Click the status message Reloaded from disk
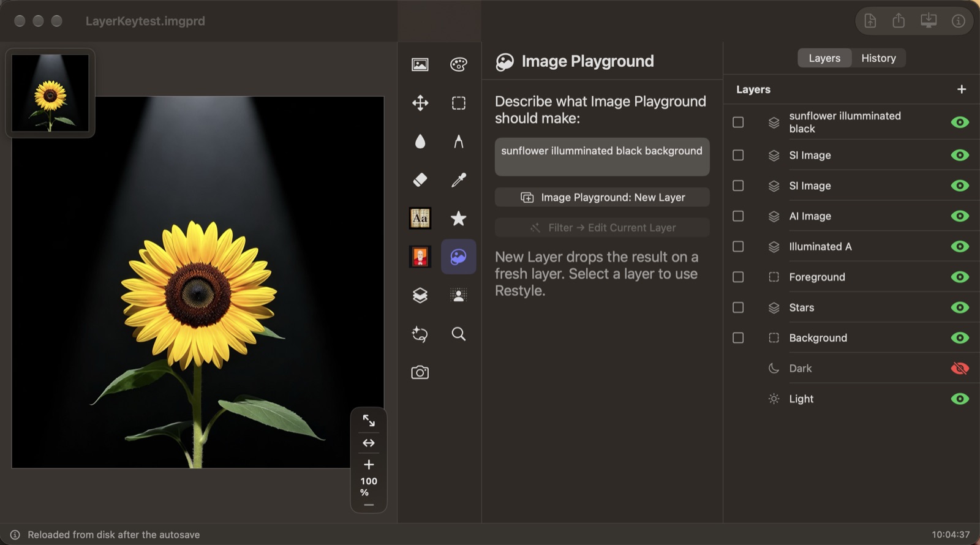Viewport: 980px width, 545px height. point(114,535)
